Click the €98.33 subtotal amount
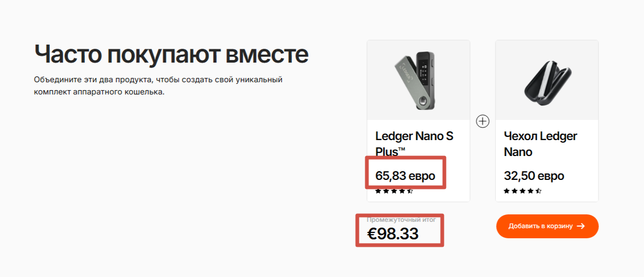 (393, 233)
